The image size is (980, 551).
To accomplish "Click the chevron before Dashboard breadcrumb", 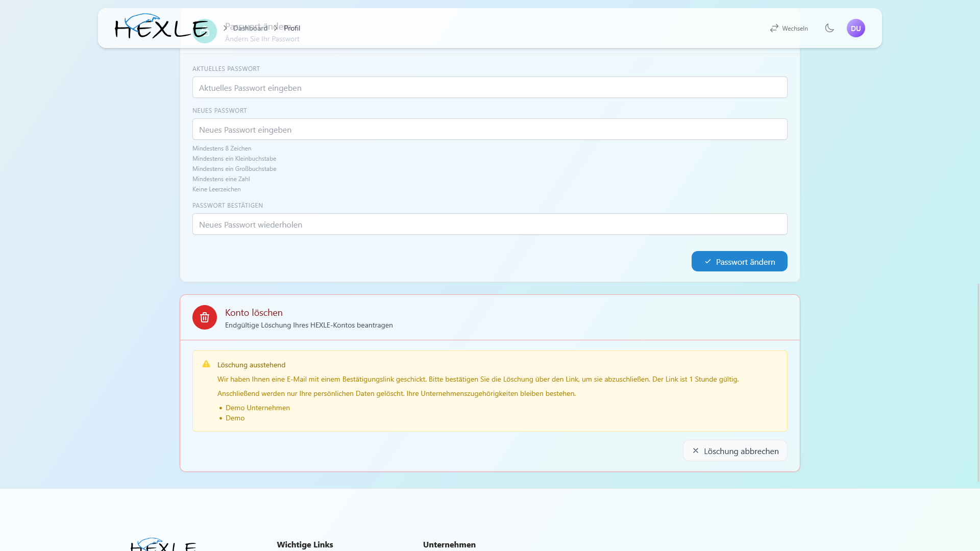I will (225, 28).
